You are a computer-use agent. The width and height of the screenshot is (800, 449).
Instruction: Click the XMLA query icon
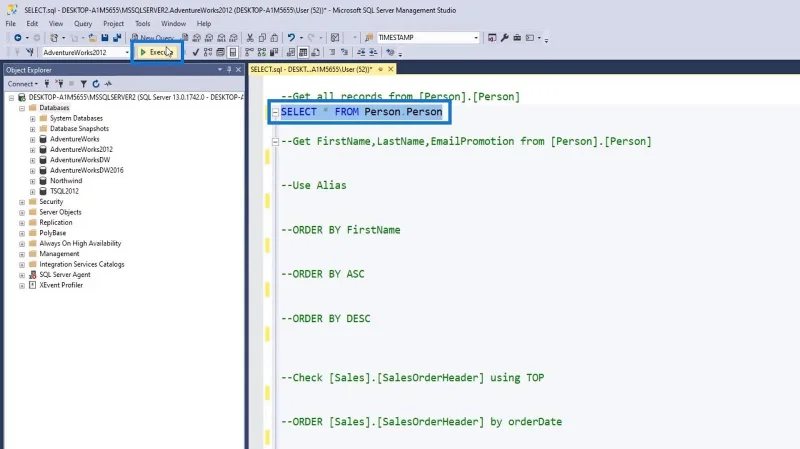(x=221, y=38)
